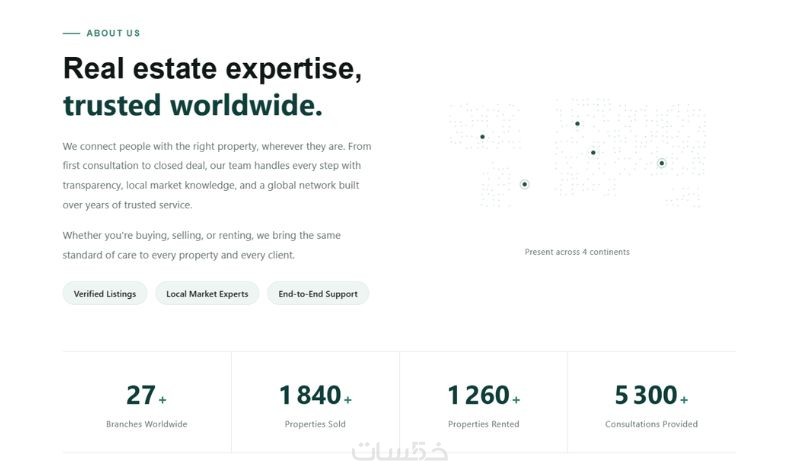This screenshot has height=470, width=800.
Task: Click the 'Real estate expertise,' heading line
Action: point(212,68)
